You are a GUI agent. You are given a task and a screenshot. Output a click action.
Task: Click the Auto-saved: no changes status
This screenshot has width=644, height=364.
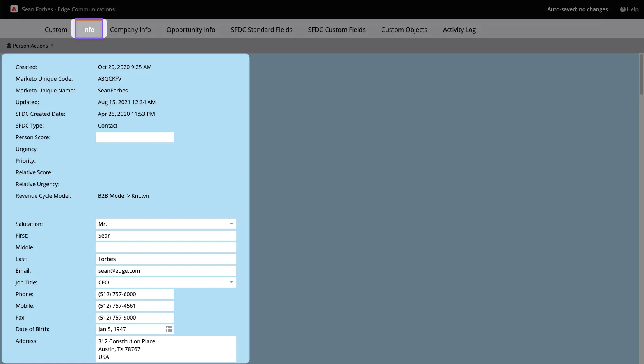tap(577, 9)
